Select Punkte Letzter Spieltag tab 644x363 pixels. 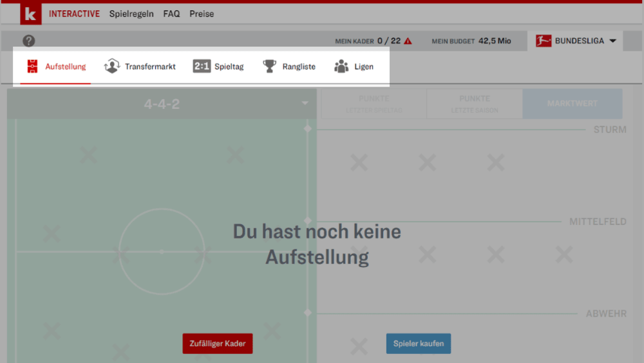(374, 104)
